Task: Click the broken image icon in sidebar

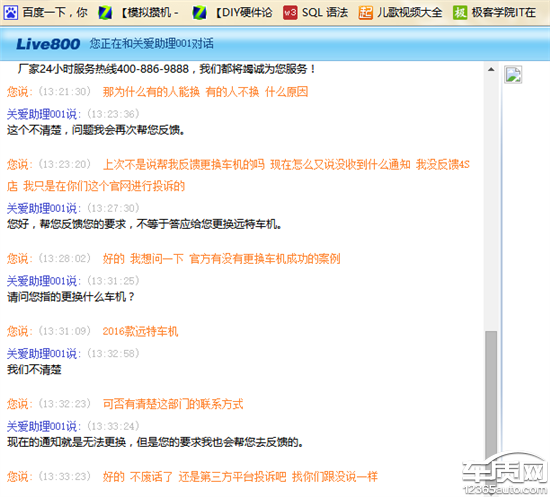Action: 513,75
